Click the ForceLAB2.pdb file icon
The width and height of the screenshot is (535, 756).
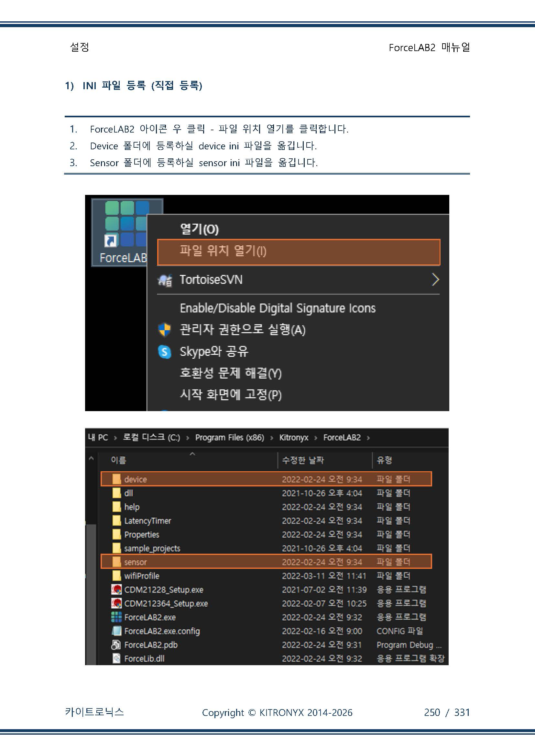[x=116, y=645]
